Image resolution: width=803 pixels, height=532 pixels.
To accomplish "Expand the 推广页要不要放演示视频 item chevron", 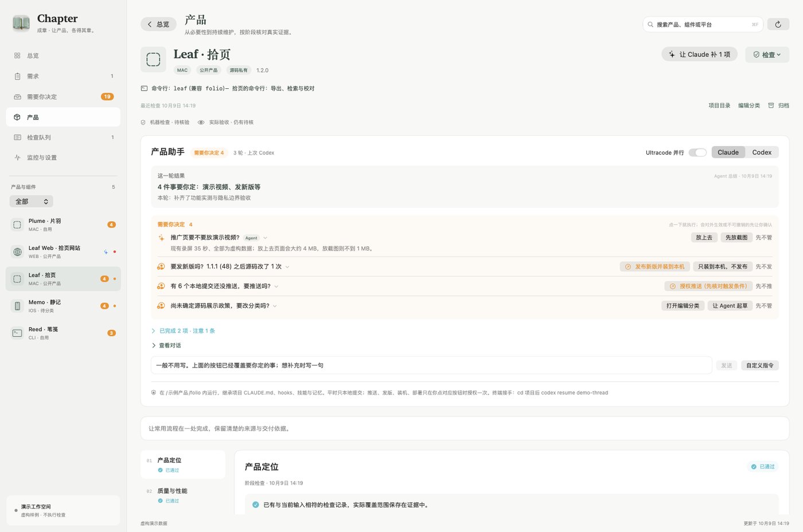I will click(265, 238).
